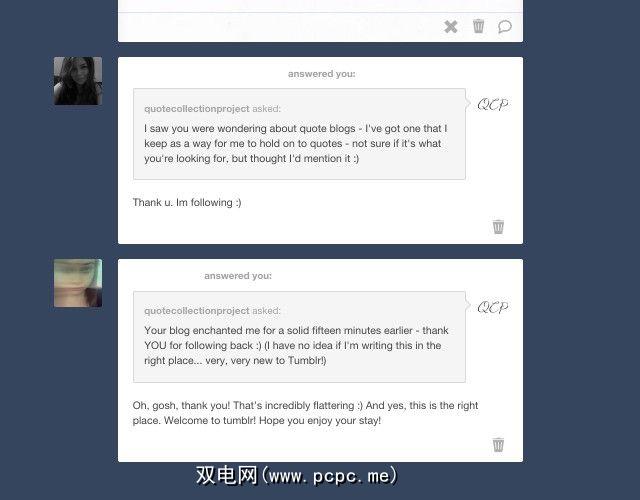Click the trash icon on the top message
Screen dimensions: 640x500
coord(478,26)
